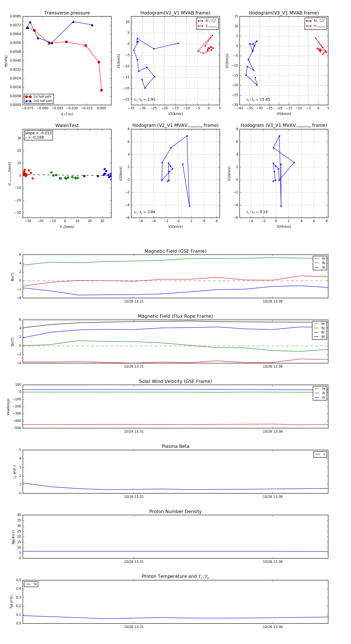Click eigenvalue ratio text '9.14'
Image resolution: width=351 pixels, height=644 pixels.
[264, 212]
